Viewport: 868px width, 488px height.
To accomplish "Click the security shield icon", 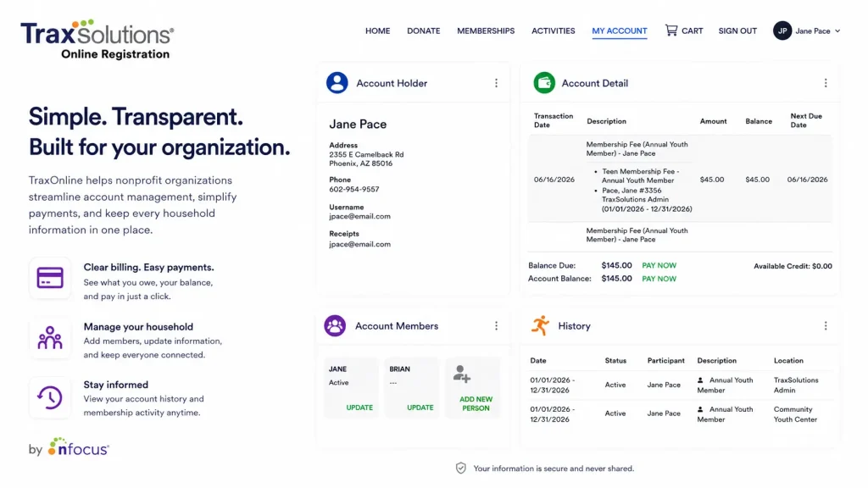I will (460, 469).
